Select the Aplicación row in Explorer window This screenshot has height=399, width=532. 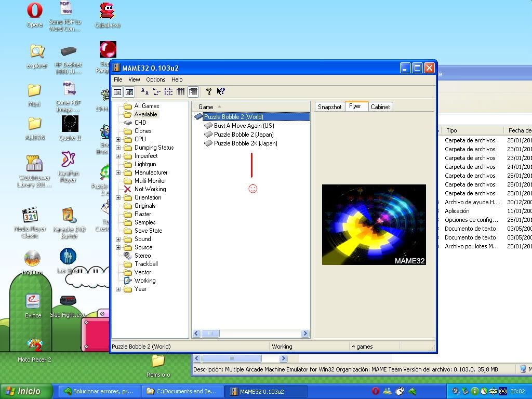point(457,211)
